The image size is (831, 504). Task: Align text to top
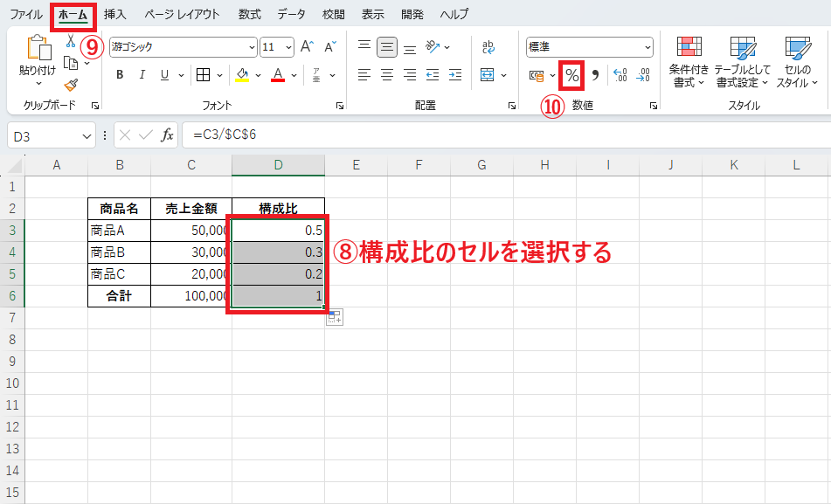point(364,47)
